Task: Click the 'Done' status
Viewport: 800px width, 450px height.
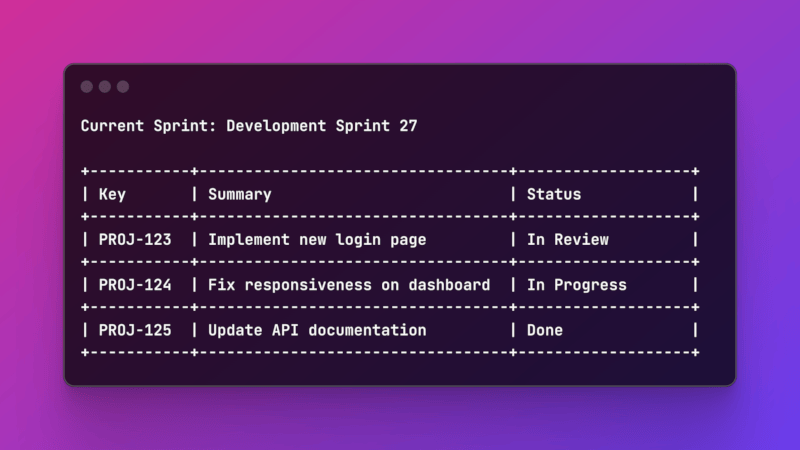Action: tap(545, 330)
